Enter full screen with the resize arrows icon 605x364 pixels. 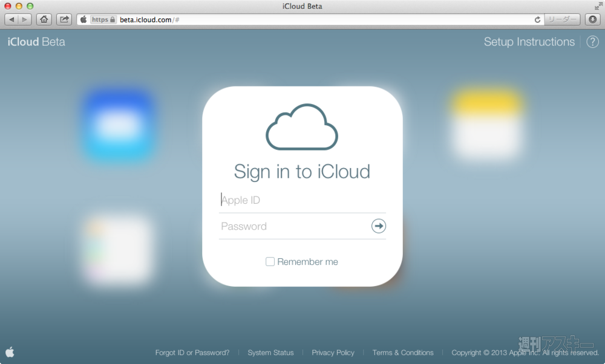pos(598,6)
